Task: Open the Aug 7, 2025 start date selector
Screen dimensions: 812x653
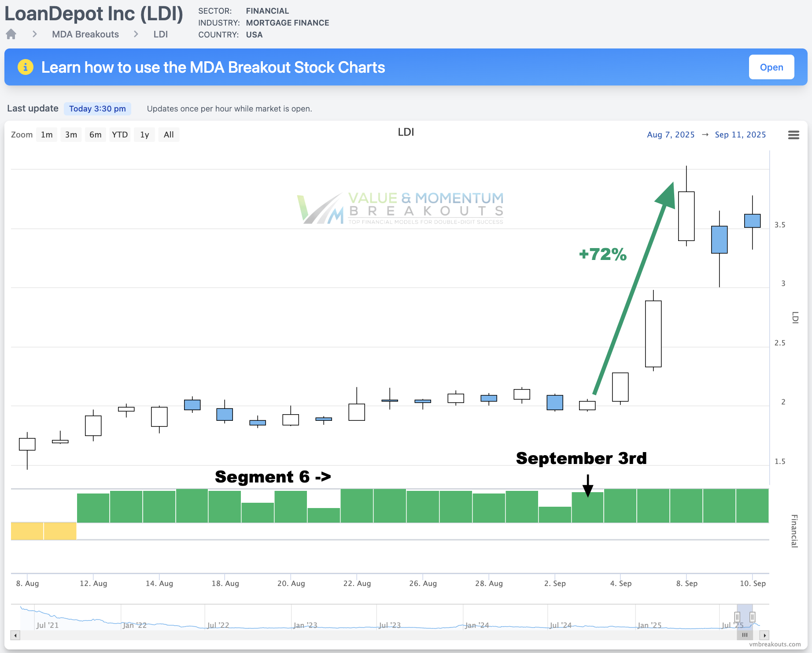Action: 671,135
